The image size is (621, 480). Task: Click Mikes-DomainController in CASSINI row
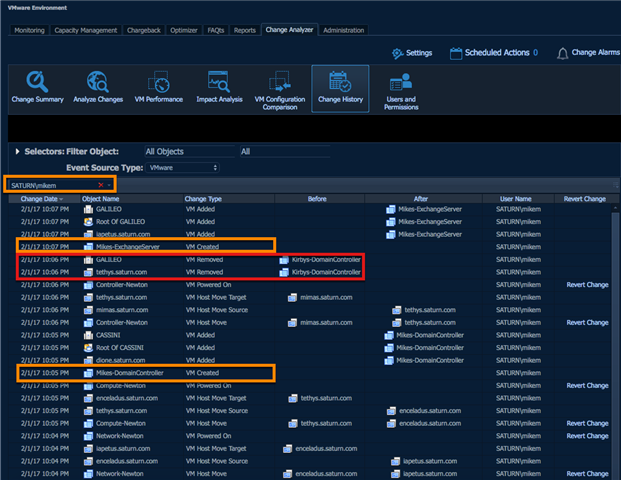click(430, 335)
